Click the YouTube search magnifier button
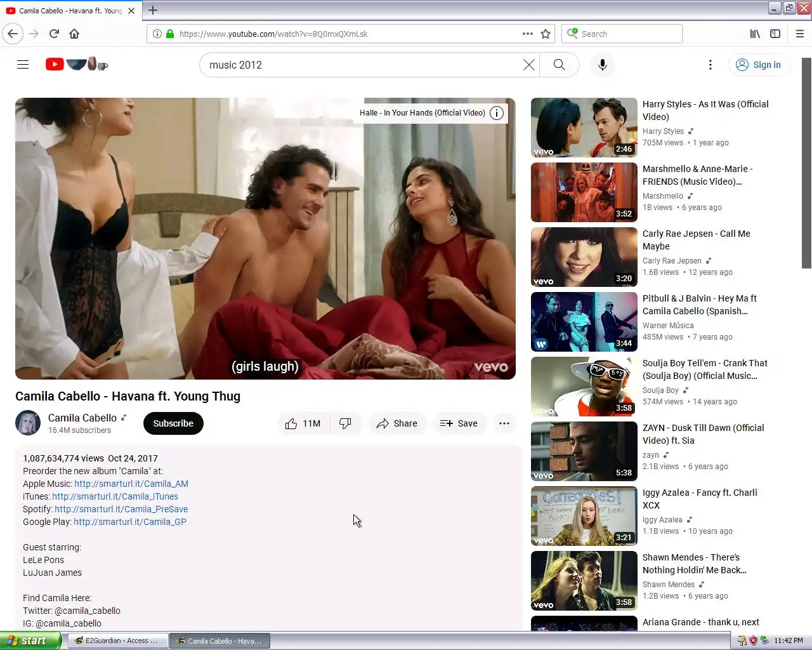The height and width of the screenshot is (650, 812). [x=559, y=65]
